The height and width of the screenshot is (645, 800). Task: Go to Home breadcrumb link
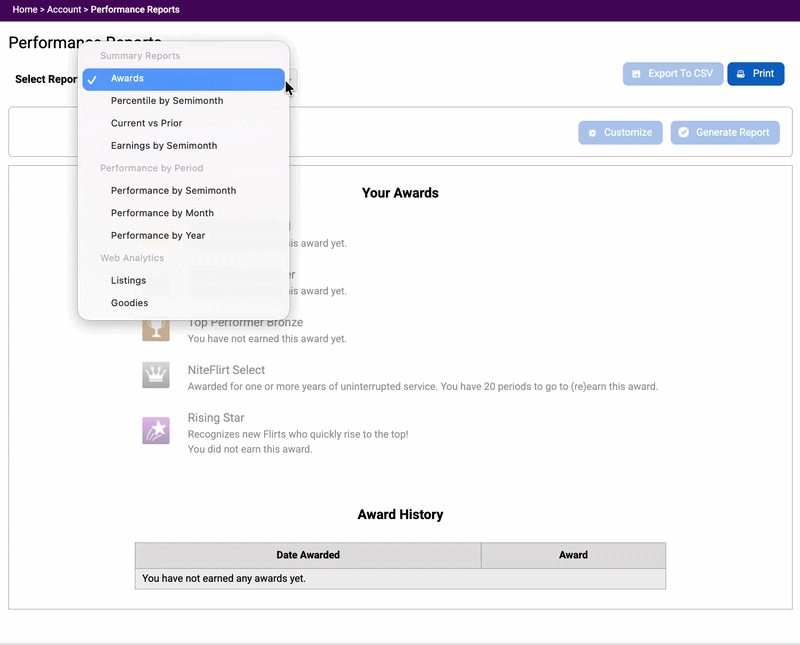(25, 10)
